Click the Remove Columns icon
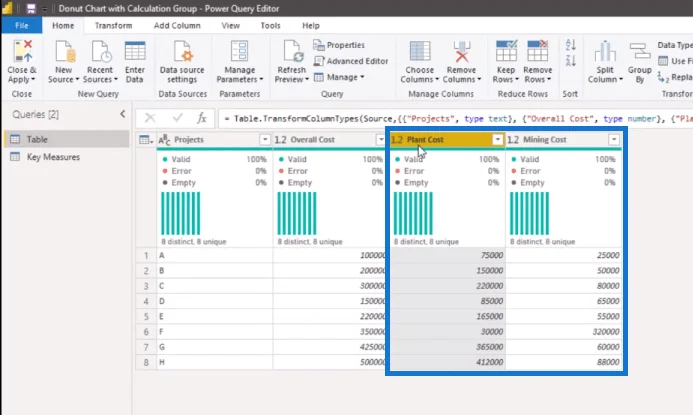This screenshot has width=693, height=415. click(x=462, y=51)
